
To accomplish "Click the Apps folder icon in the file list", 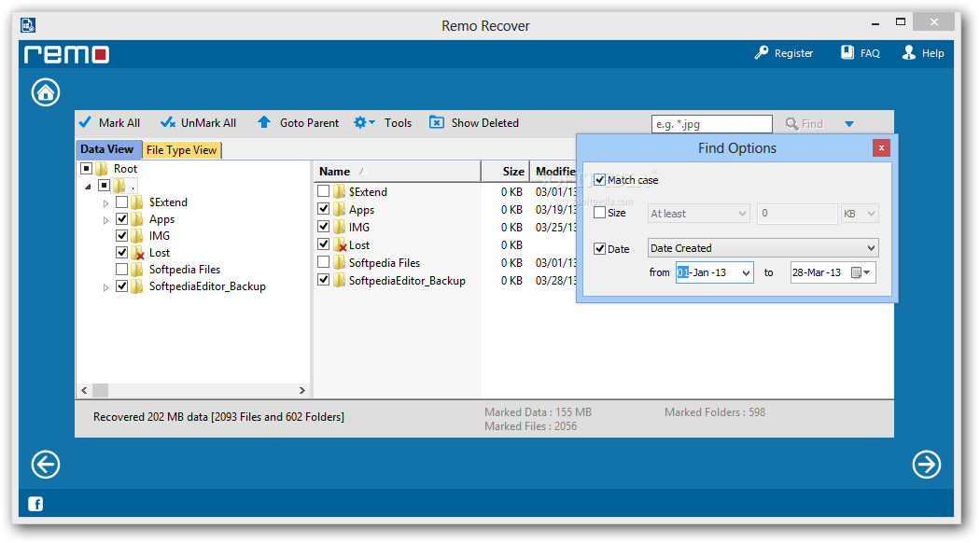I will click(340, 209).
